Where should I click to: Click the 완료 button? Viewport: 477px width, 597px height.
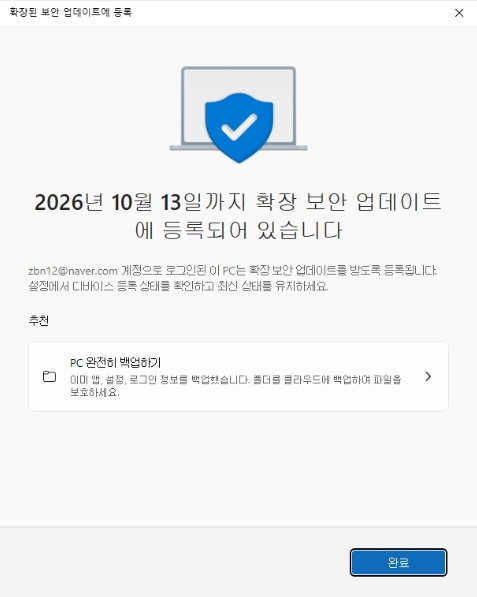[x=398, y=562]
